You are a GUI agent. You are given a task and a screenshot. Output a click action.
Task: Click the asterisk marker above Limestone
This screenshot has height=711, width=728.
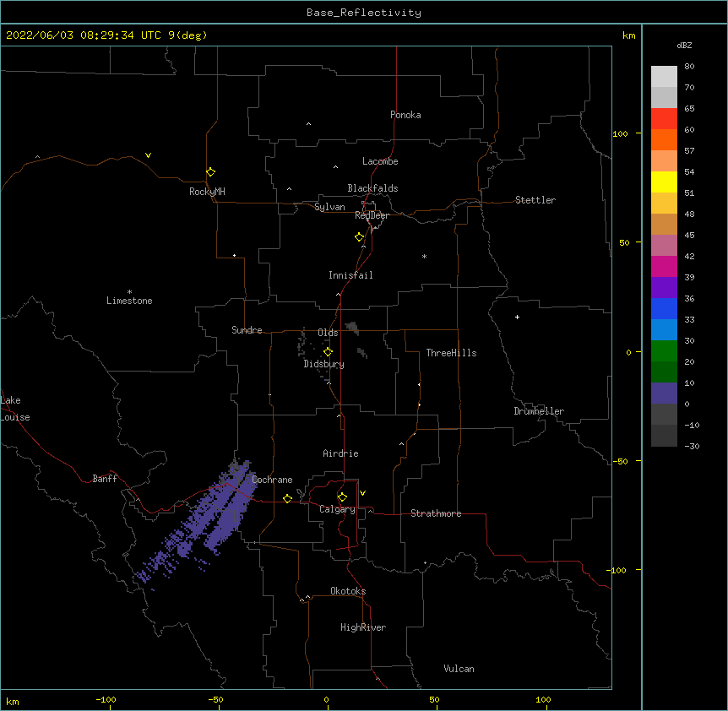click(129, 292)
